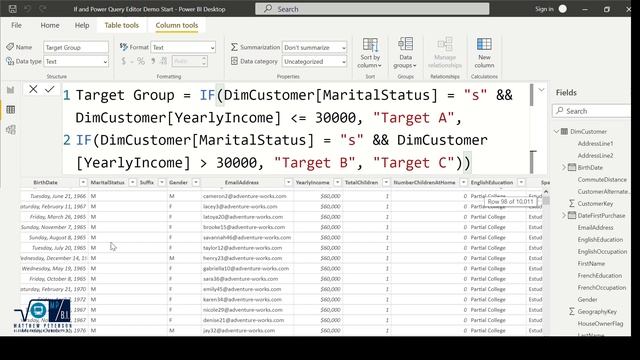Click the Undo arrow icon
The image size is (640, 360).
click(x=28, y=9)
